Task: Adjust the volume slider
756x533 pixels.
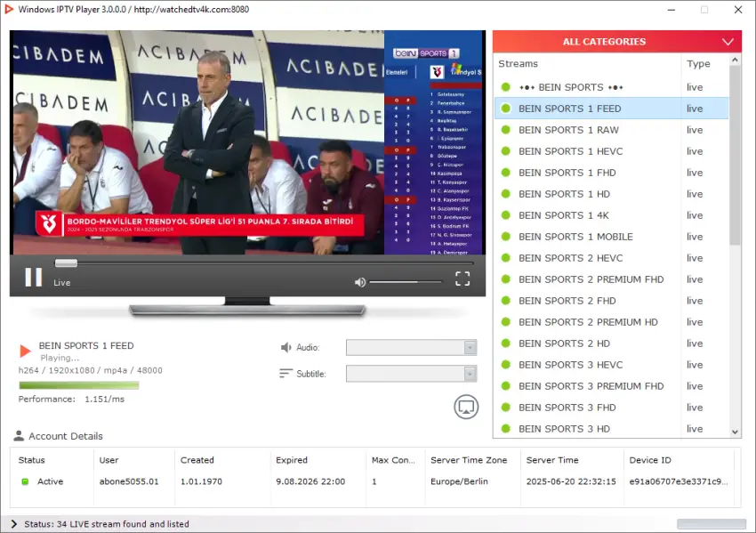Action: click(x=405, y=282)
